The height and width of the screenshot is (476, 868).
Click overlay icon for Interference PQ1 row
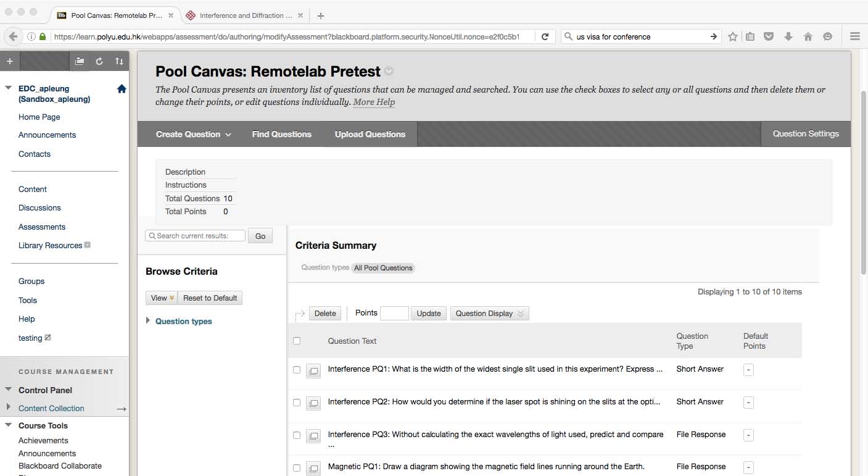coord(313,370)
